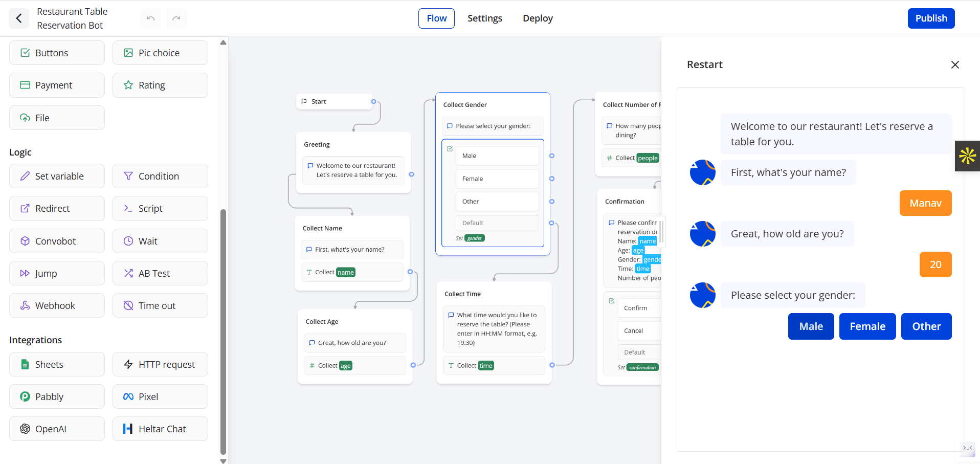
Task: Select the Rating input block
Action: coord(160,85)
